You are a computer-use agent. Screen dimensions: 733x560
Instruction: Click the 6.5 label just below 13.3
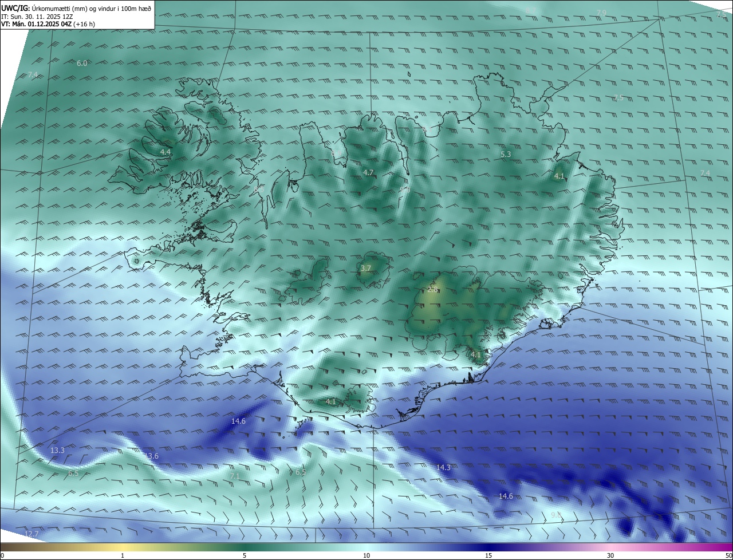pos(73,474)
